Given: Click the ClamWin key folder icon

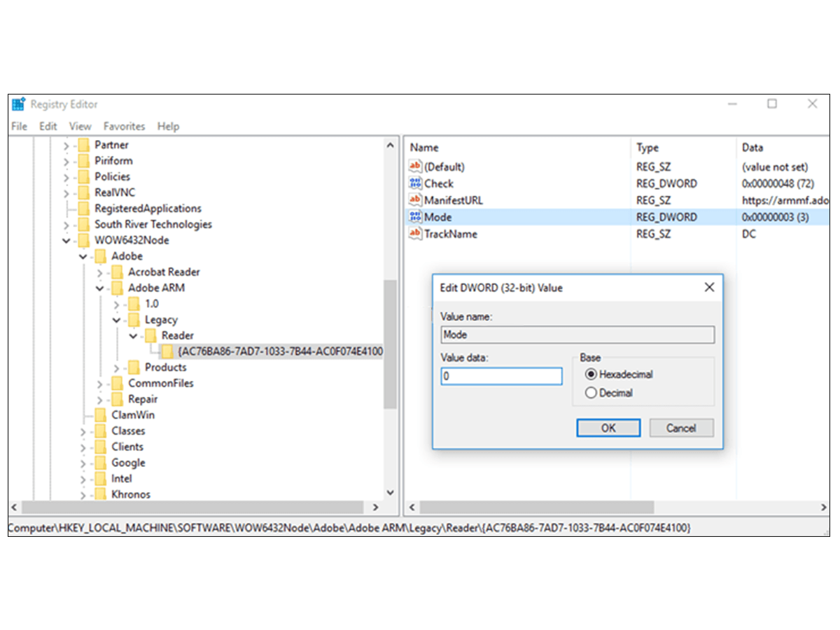Looking at the screenshot, I should pyautogui.click(x=99, y=414).
